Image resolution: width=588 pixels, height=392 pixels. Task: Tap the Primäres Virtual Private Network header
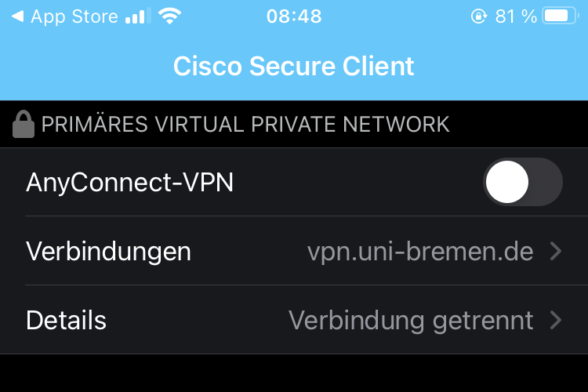point(245,124)
